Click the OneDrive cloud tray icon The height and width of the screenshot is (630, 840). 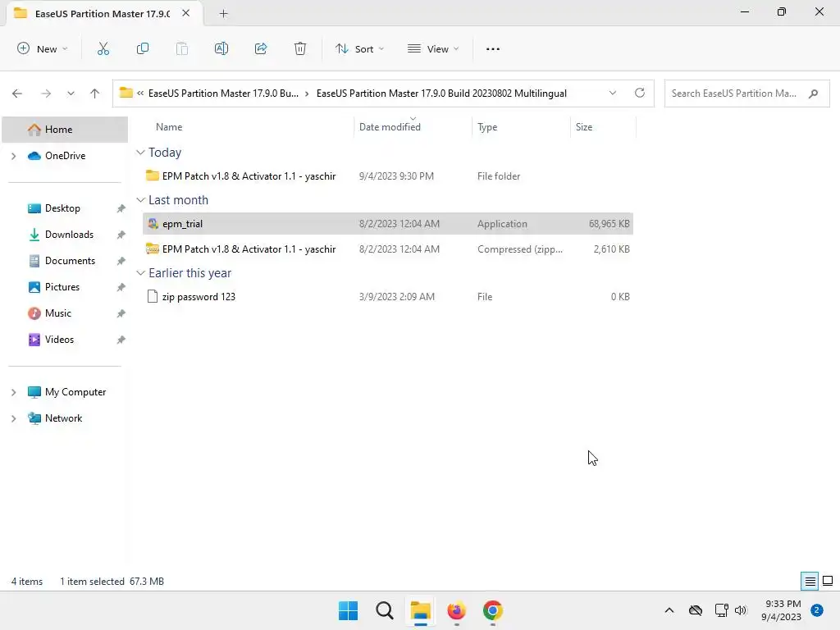[696, 610]
